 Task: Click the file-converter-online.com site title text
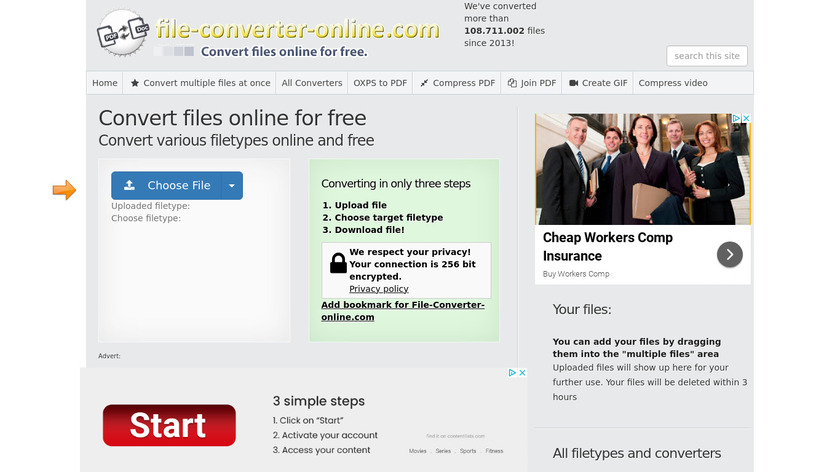(297, 29)
